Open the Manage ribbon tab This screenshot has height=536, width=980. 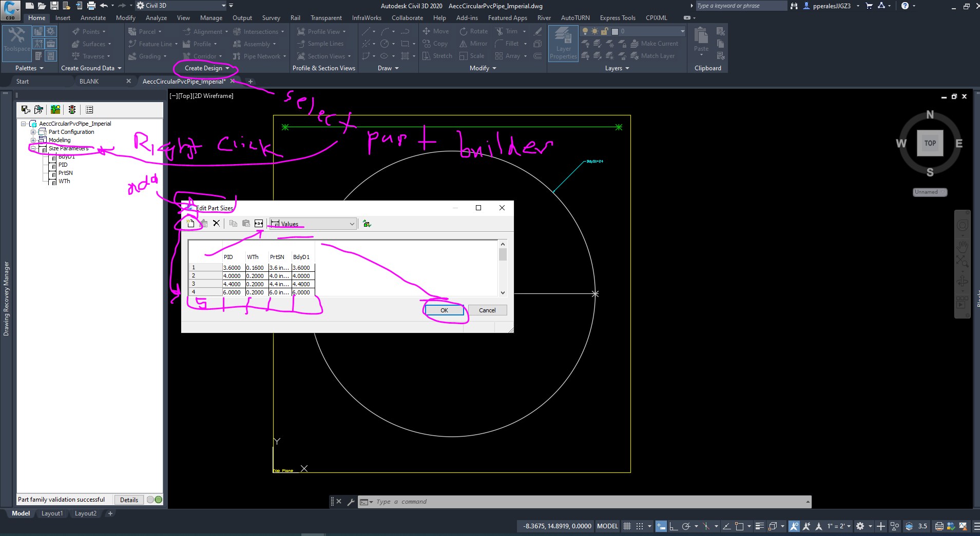click(x=211, y=17)
